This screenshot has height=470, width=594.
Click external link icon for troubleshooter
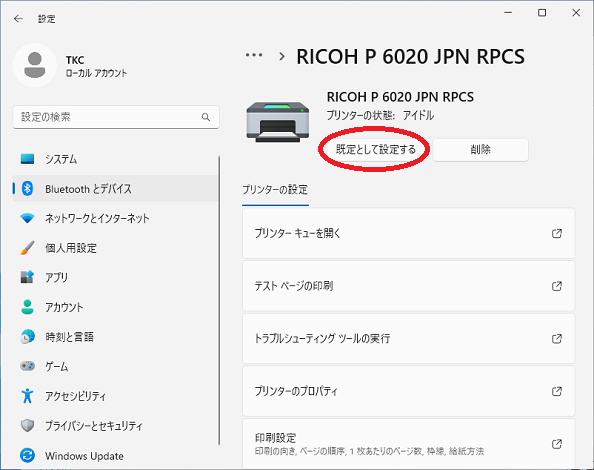pos(556,339)
